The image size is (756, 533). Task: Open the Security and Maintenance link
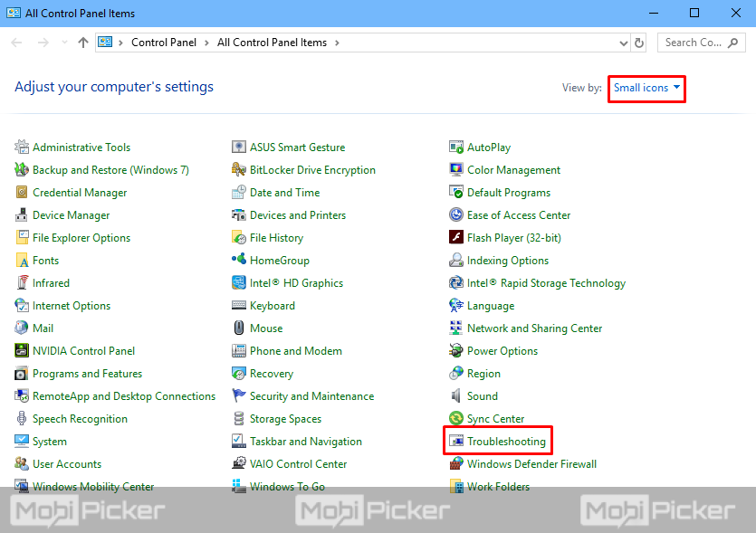311,396
